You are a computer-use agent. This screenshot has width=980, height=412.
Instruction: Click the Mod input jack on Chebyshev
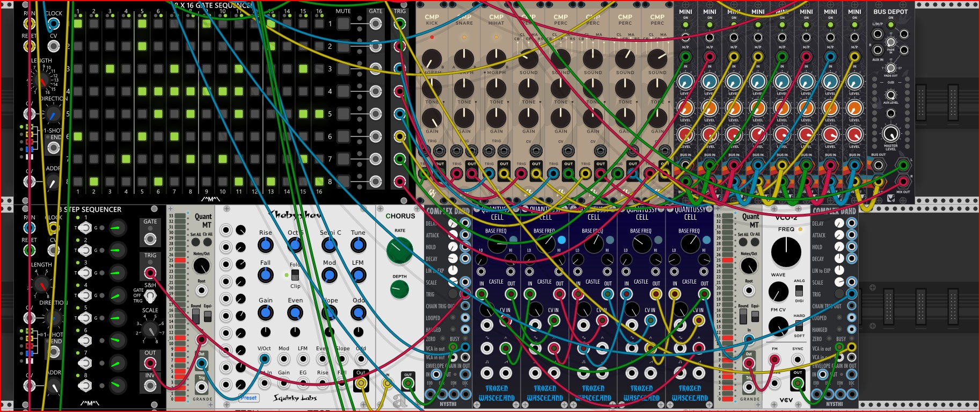pos(284,359)
